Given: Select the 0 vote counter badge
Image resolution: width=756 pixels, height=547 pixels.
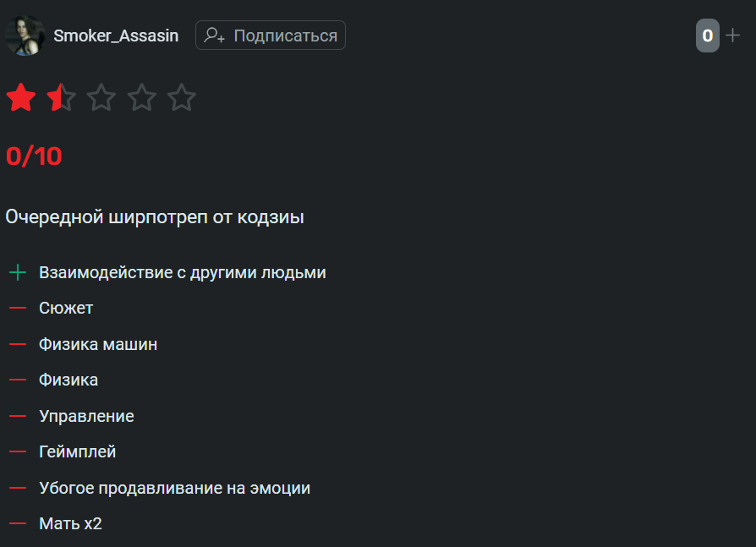Looking at the screenshot, I should tap(707, 36).
